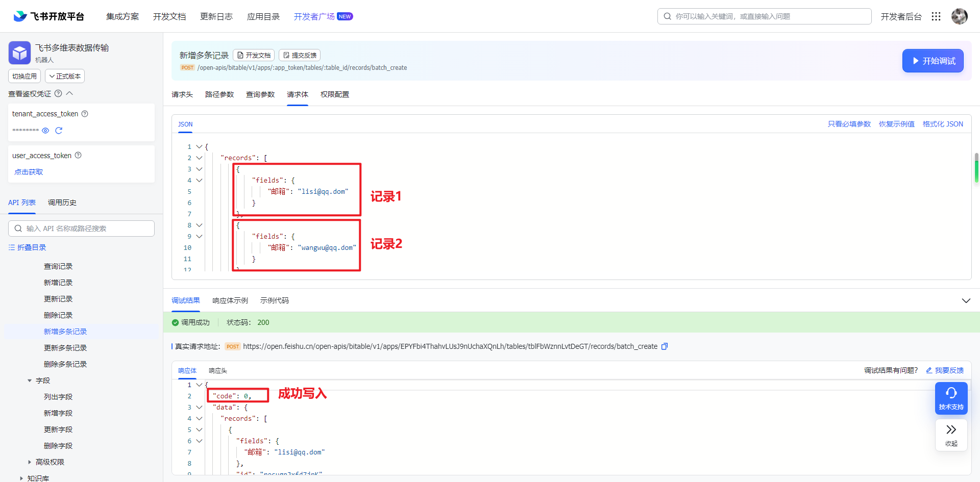Fold request JSON line 8 block
The image size is (980, 482).
tap(200, 225)
